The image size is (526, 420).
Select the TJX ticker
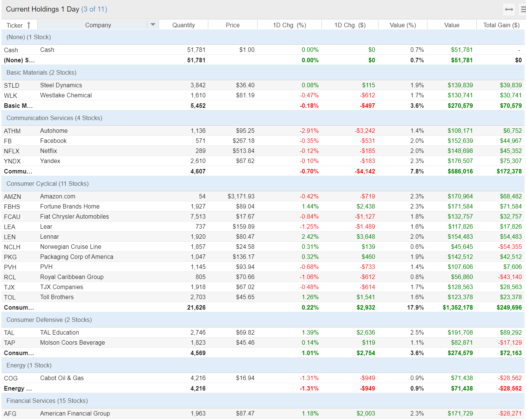(9, 287)
